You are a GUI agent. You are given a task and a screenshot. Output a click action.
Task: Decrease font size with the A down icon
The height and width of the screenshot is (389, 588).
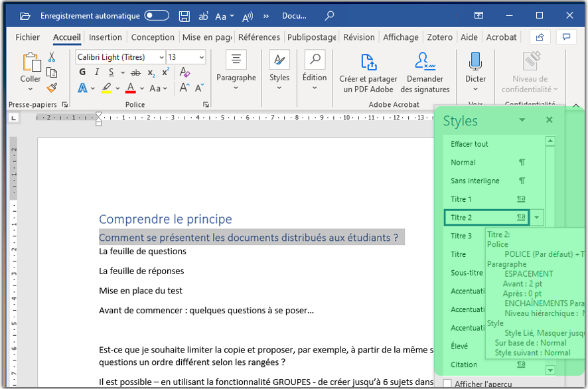point(200,88)
